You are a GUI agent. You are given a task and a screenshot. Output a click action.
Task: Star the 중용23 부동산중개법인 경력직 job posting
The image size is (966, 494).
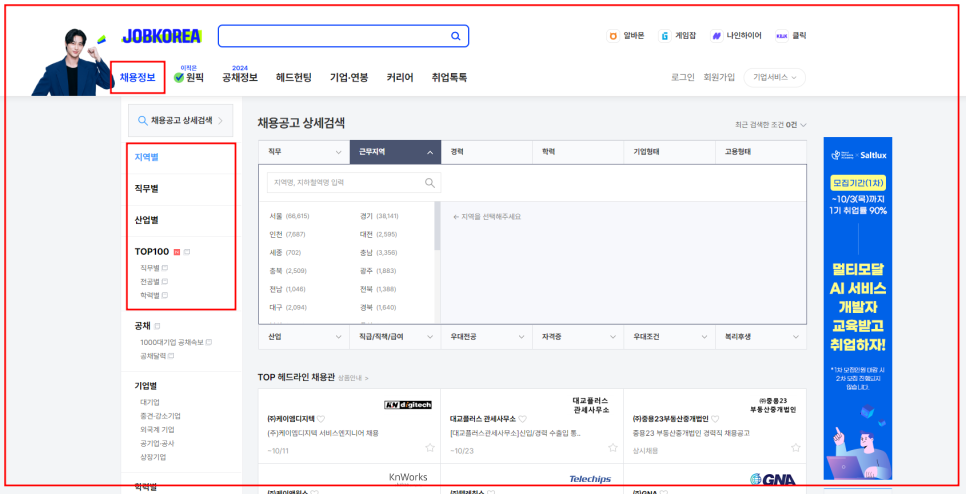click(795, 448)
